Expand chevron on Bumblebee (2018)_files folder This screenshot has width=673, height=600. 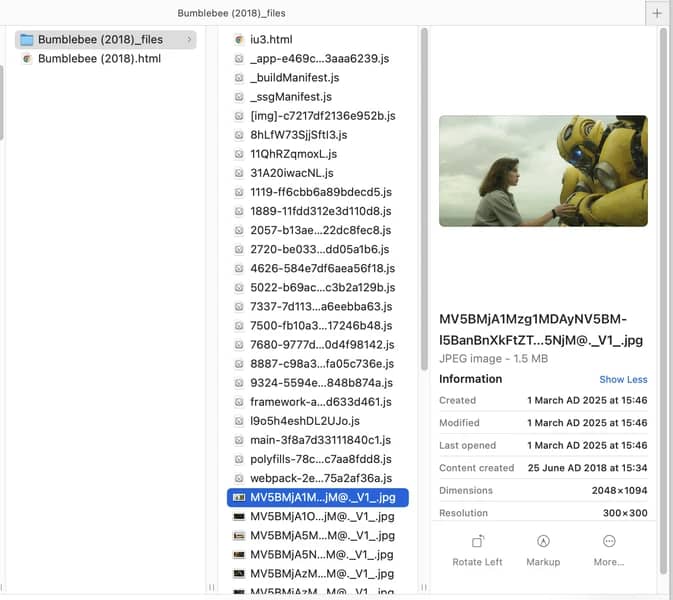[189, 39]
